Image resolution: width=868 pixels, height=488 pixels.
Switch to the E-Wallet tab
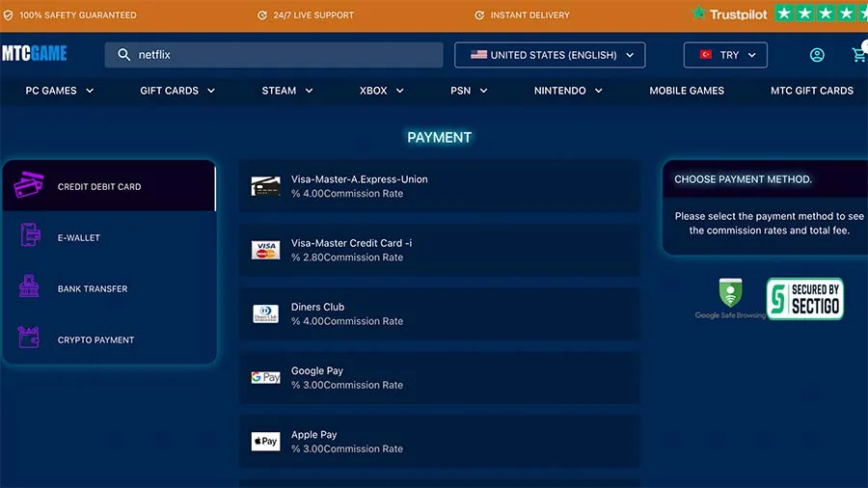(109, 237)
